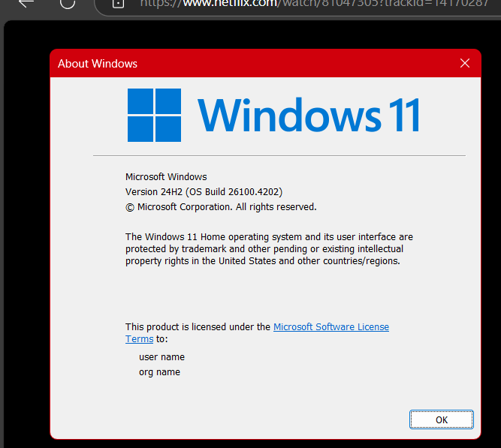Click the OK button in About Windows
Viewport: 501px width, 448px height.
(441, 419)
